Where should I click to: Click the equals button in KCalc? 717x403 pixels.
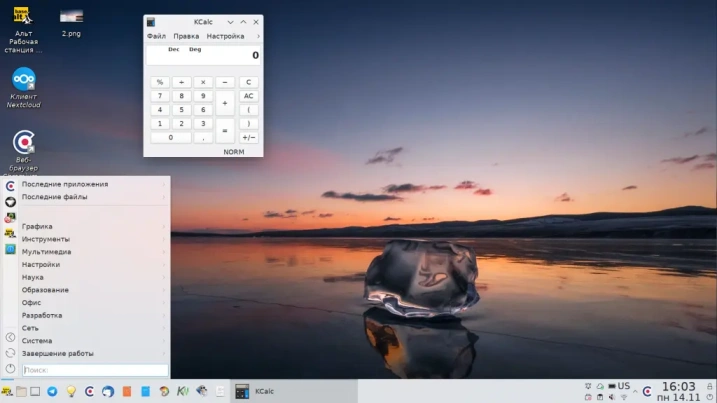click(x=225, y=130)
